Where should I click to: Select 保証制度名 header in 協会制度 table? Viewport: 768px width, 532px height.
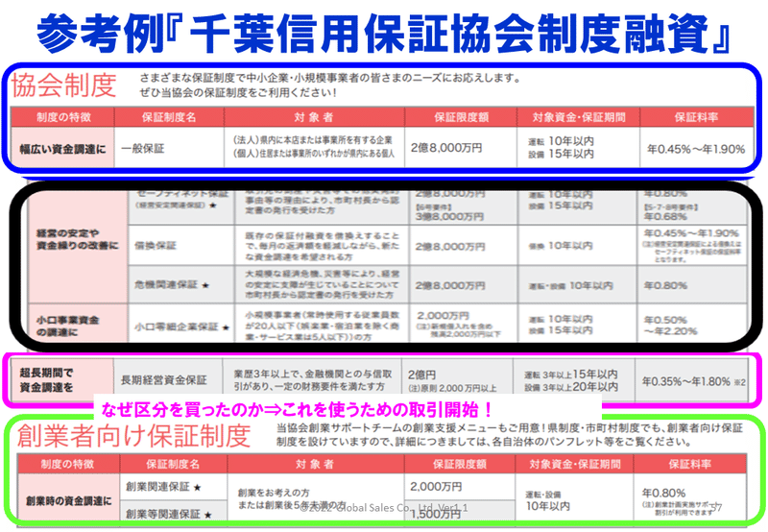(169, 117)
